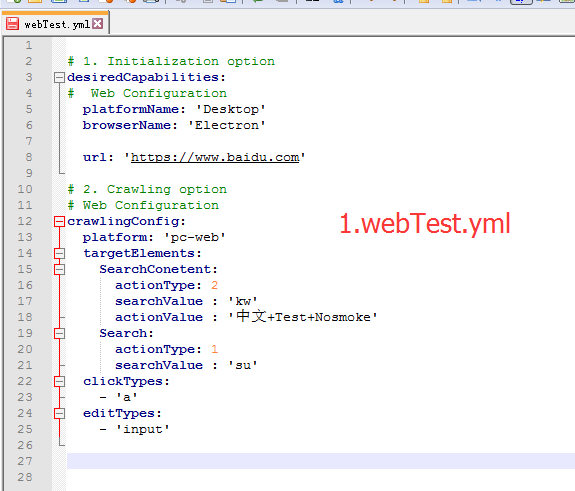This screenshot has width=575, height=491.
Task: Close the webTest.yml tab with its X
Action: 98,24
